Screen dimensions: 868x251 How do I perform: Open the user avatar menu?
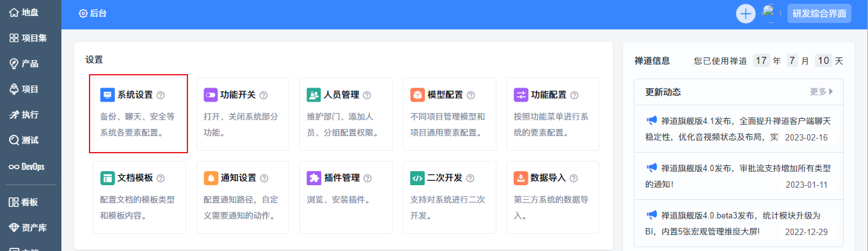point(771,13)
